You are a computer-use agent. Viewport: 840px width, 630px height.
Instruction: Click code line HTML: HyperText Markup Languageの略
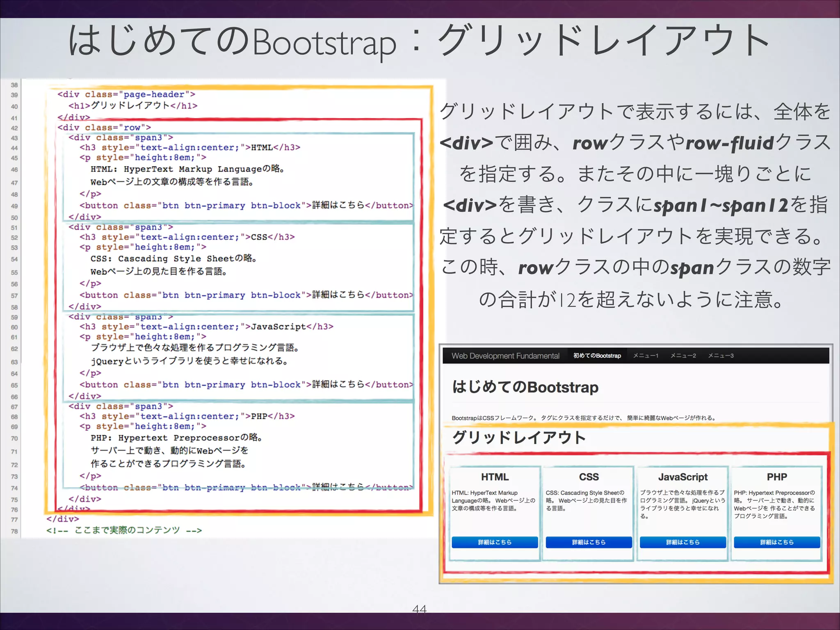tap(188, 169)
